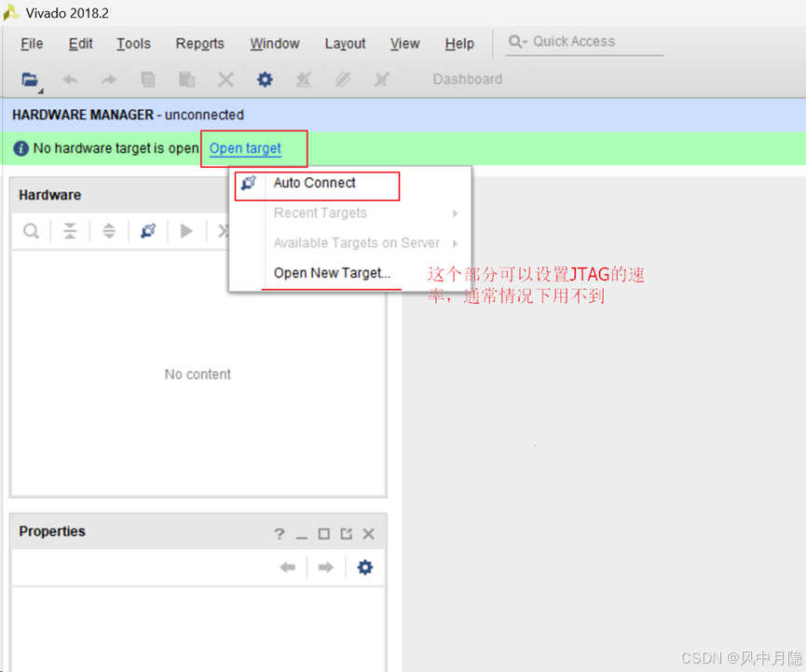Click the Quick Access search field
Viewport: 806px width, 672px height.
tap(584, 42)
